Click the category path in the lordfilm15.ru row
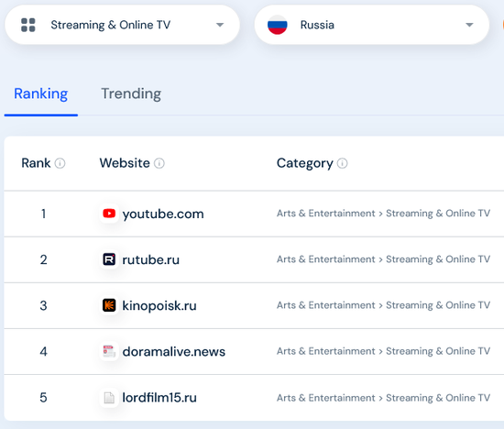Viewport: 504px width, 429px height. pos(383,398)
